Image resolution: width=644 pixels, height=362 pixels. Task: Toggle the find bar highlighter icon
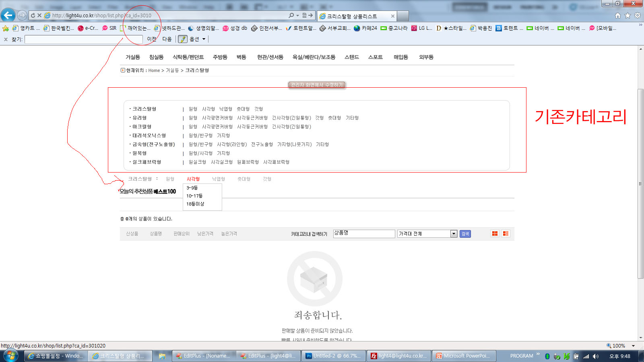(x=183, y=39)
